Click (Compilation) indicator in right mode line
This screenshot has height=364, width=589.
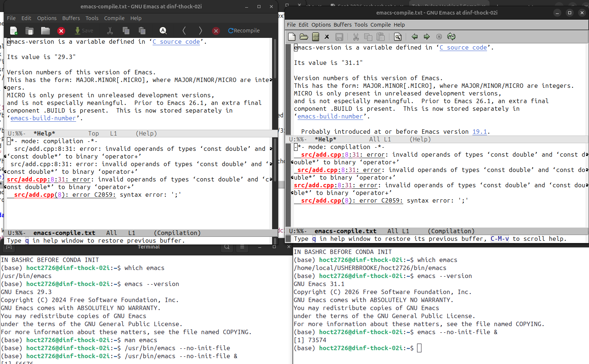(x=451, y=231)
